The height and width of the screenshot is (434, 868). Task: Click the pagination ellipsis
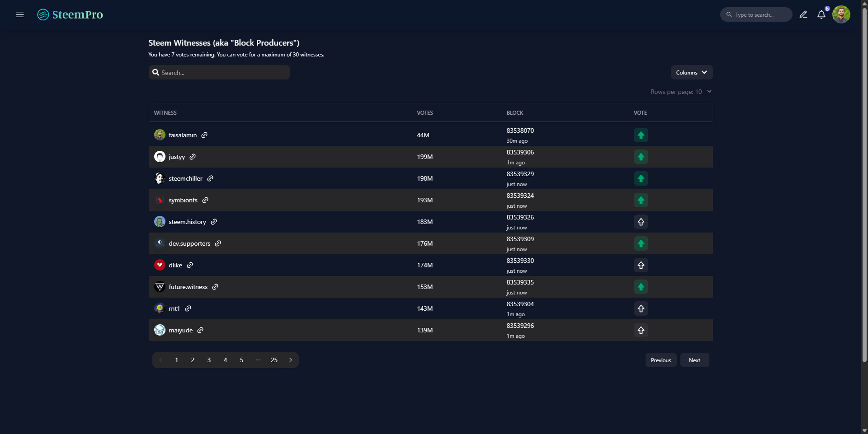point(258,360)
